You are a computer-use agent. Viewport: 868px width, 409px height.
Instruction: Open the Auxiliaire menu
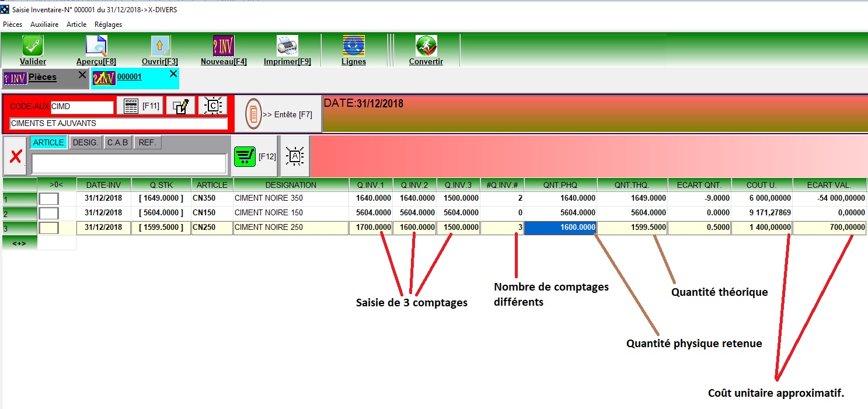(x=44, y=25)
